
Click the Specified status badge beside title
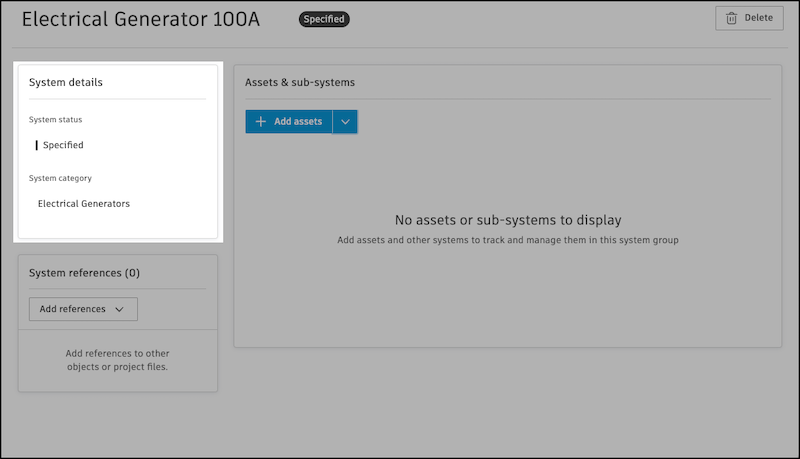pyautogui.click(x=324, y=19)
